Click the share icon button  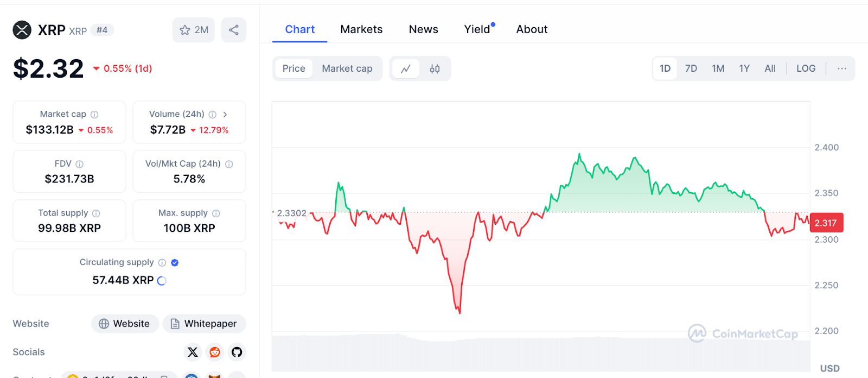234,30
